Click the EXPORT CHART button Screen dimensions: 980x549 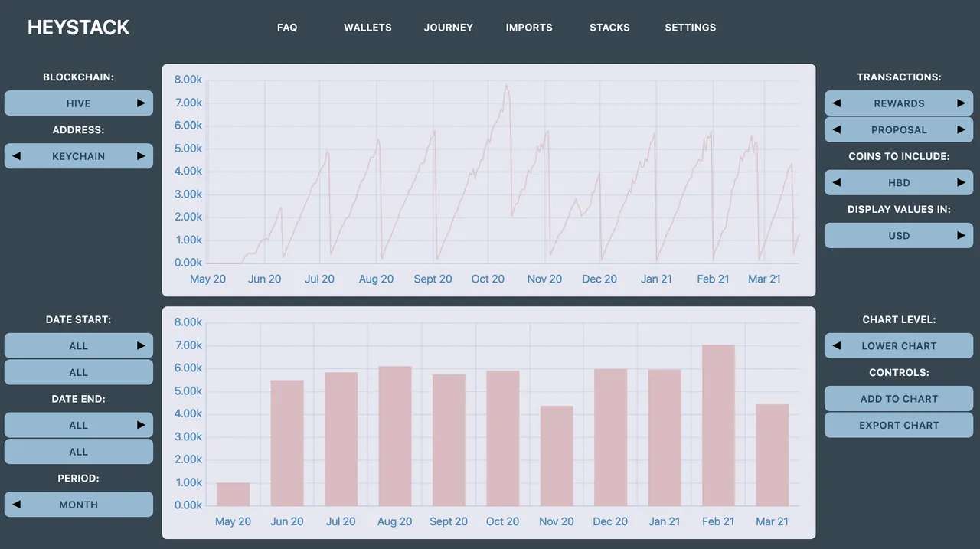899,426
